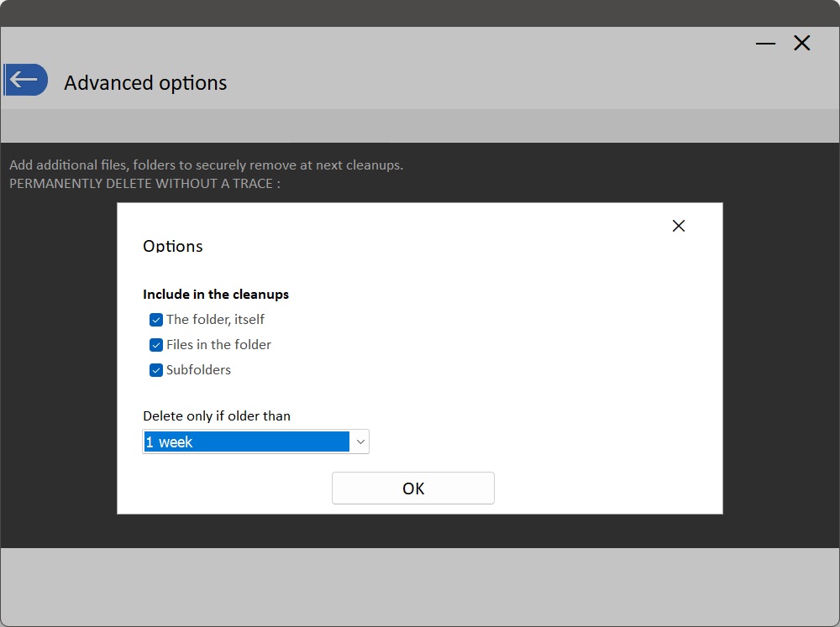The height and width of the screenshot is (627, 840).
Task: Go back using the blue arrow button
Action: coord(24,80)
